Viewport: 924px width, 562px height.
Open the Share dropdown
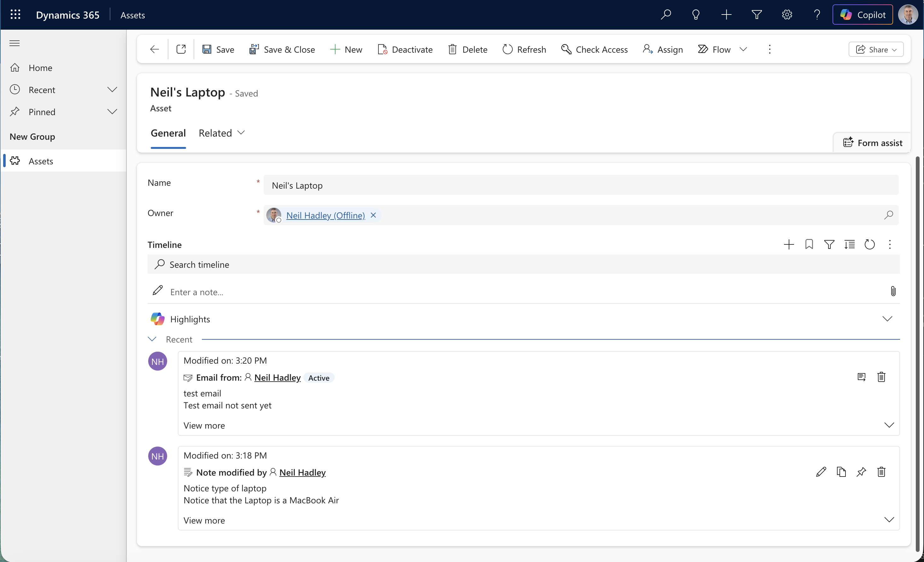coord(876,50)
